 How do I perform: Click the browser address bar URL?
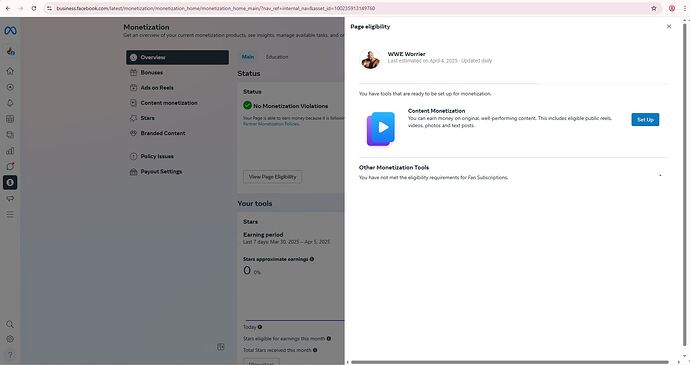pyautogui.click(x=216, y=8)
